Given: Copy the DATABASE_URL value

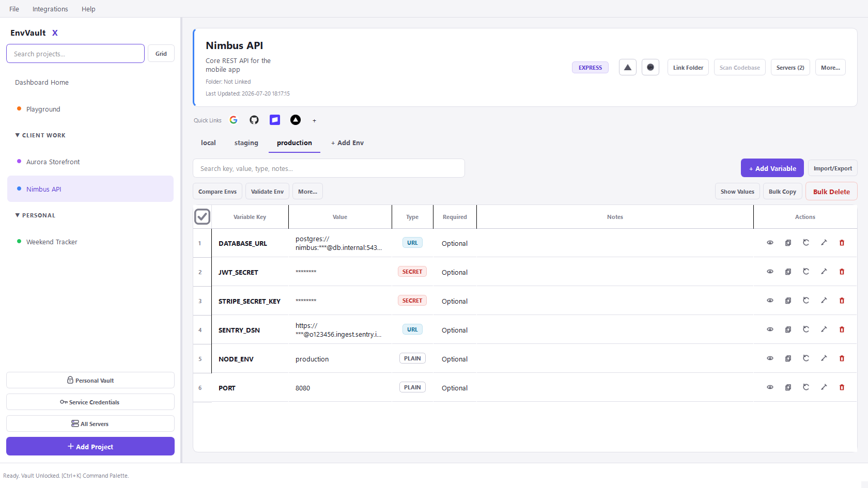Looking at the screenshot, I should 788,243.
